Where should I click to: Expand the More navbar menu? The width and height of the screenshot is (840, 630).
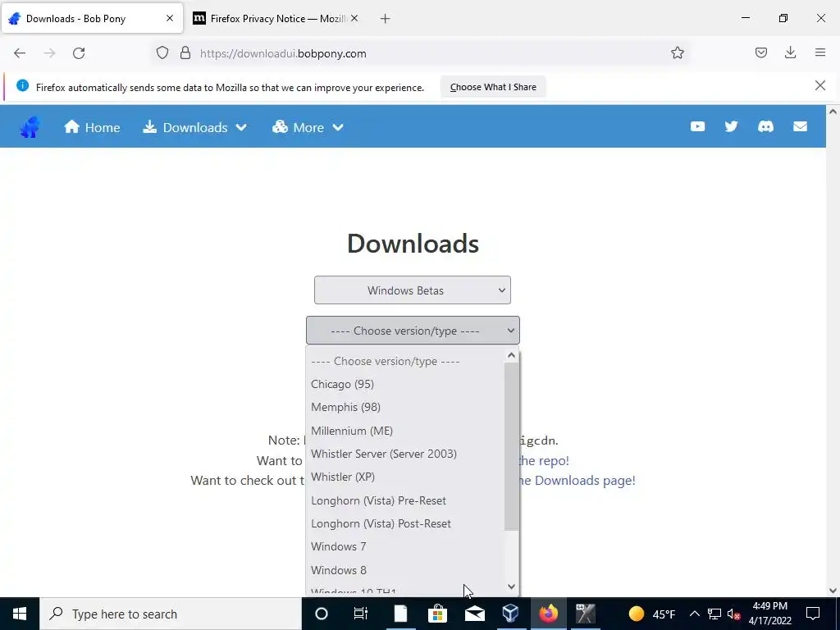(x=308, y=127)
